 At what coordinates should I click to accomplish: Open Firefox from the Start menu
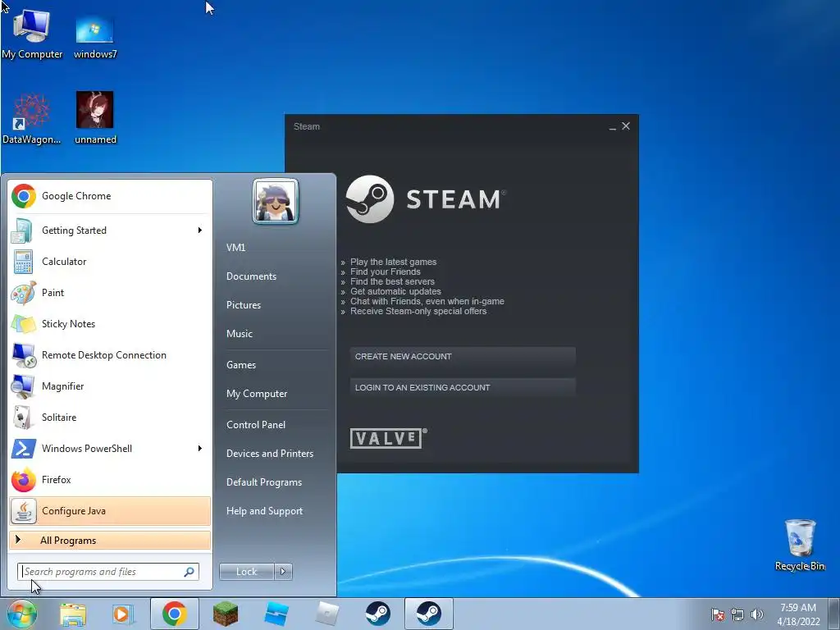coord(110,479)
